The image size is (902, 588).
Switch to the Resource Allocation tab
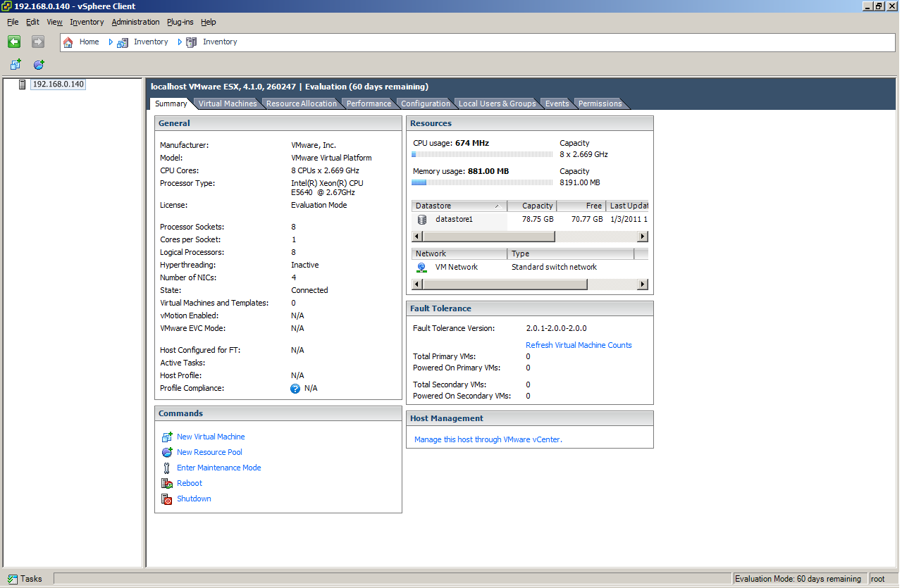[302, 104]
